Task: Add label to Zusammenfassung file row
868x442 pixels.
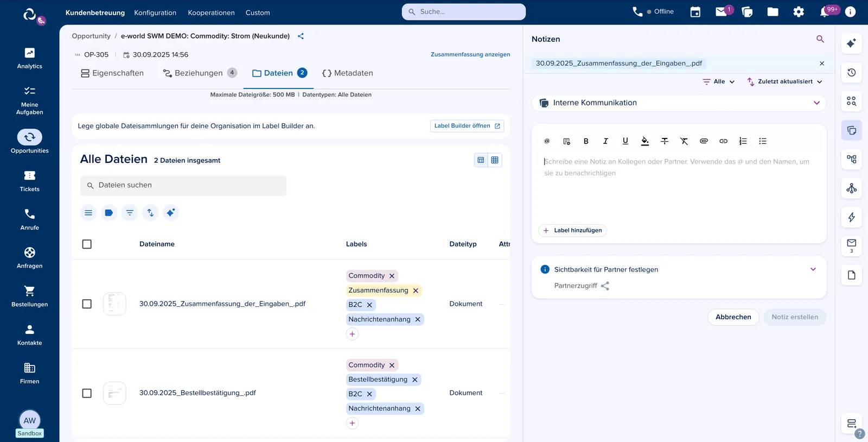Action: (352, 334)
